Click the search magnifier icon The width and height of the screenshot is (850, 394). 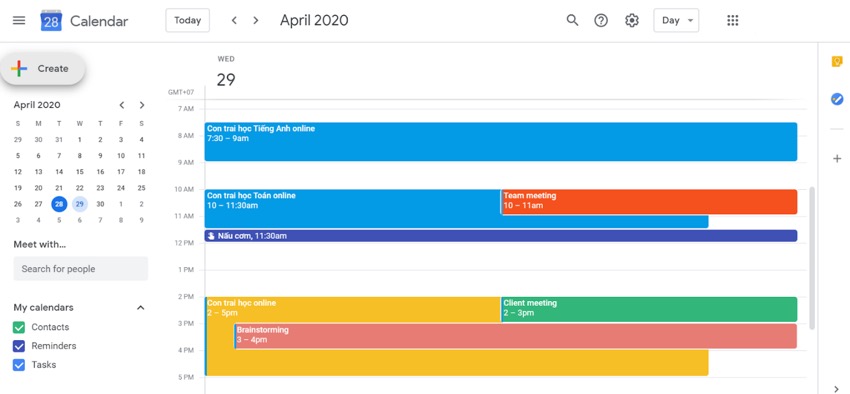[x=572, y=21]
